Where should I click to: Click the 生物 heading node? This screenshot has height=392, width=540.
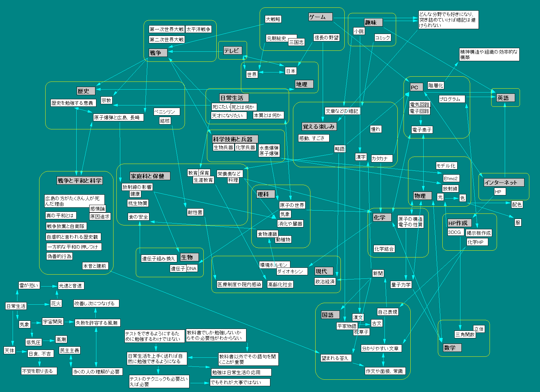click(x=189, y=257)
